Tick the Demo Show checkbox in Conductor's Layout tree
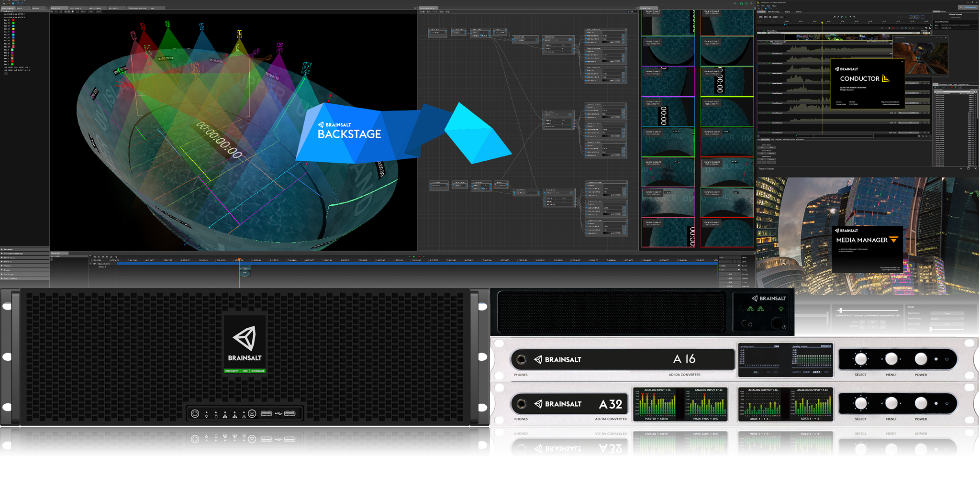This screenshot has height=477, width=980. point(934,89)
